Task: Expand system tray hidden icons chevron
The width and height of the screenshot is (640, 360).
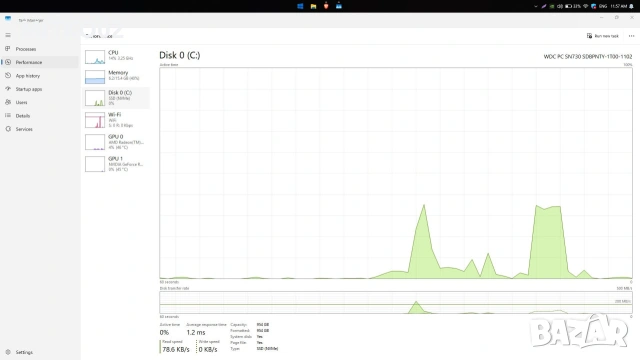Action: coord(536,6)
